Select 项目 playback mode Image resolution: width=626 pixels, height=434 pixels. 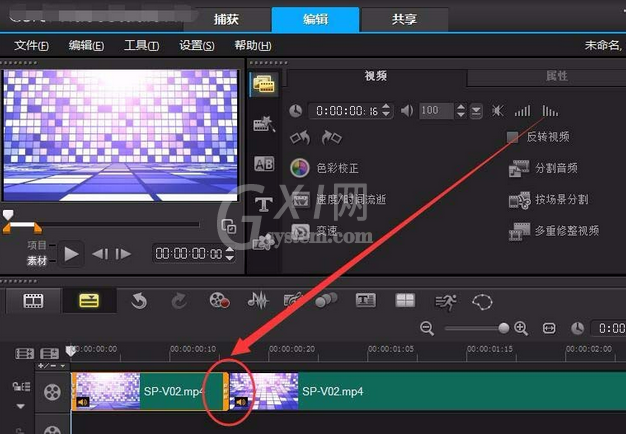tap(37, 245)
